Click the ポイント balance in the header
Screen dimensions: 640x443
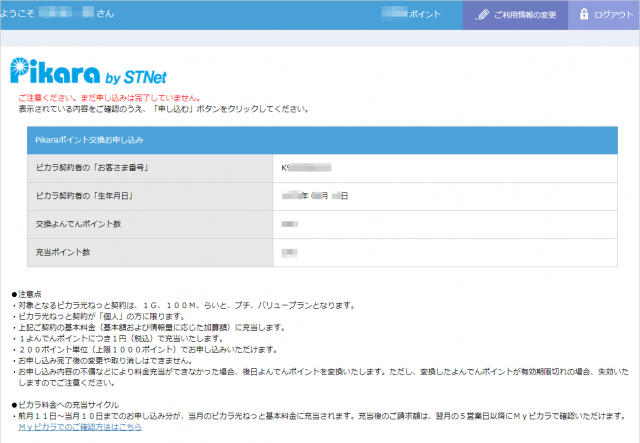(x=411, y=14)
